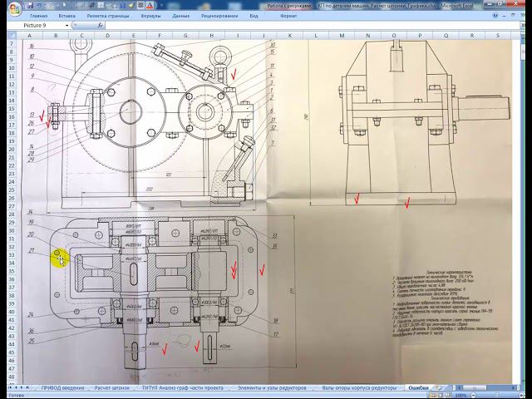Open the Вставка ribbon tab
532x399 pixels.
pos(66,16)
